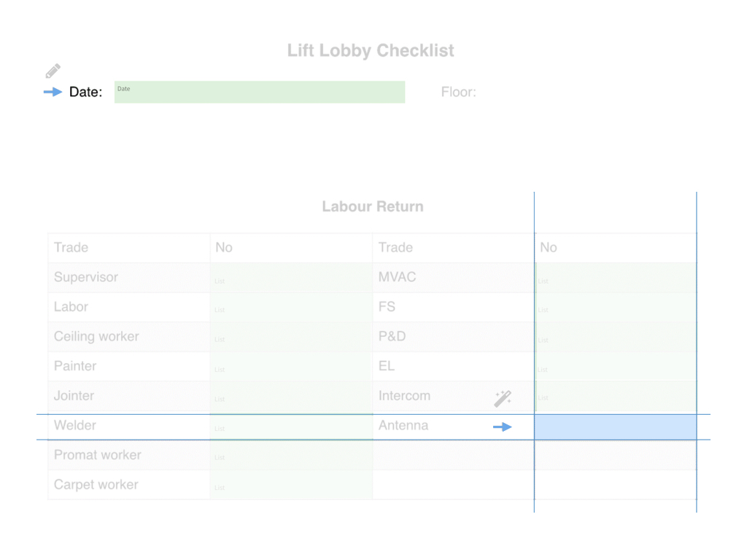The image size is (747, 560).
Task: Open the Jointer No list field
Action: click(x=291, y=396)
